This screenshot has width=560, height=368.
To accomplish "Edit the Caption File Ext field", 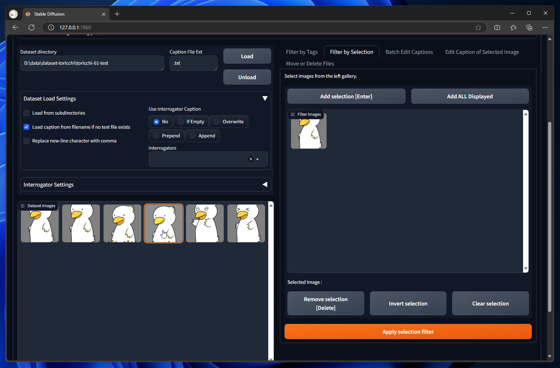I will (x=194, y=63).
